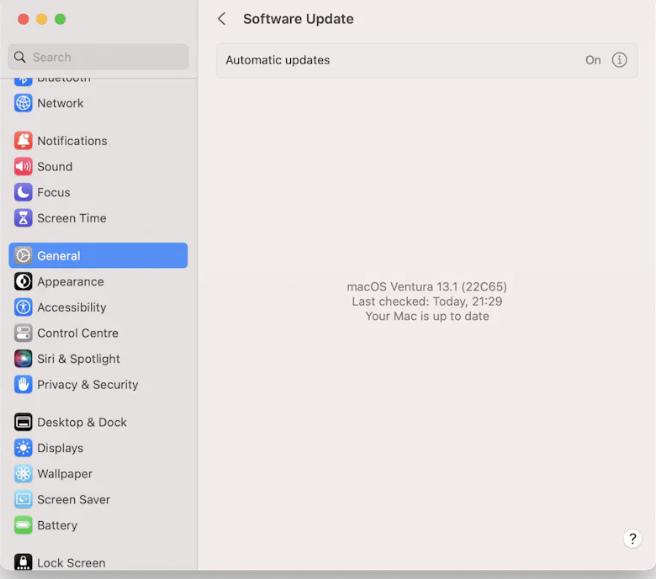Click the Network globe icon

tap(23, 103)
